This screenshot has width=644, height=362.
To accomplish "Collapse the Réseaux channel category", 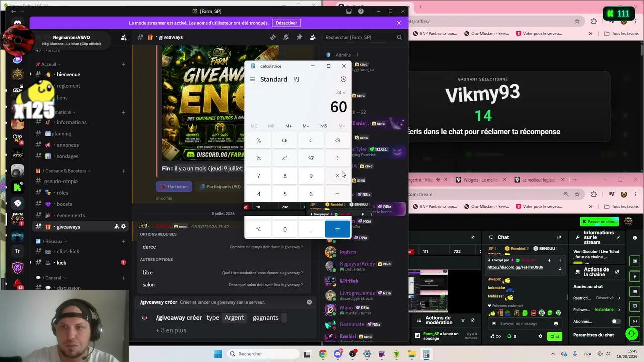I will tap(52, 241).
